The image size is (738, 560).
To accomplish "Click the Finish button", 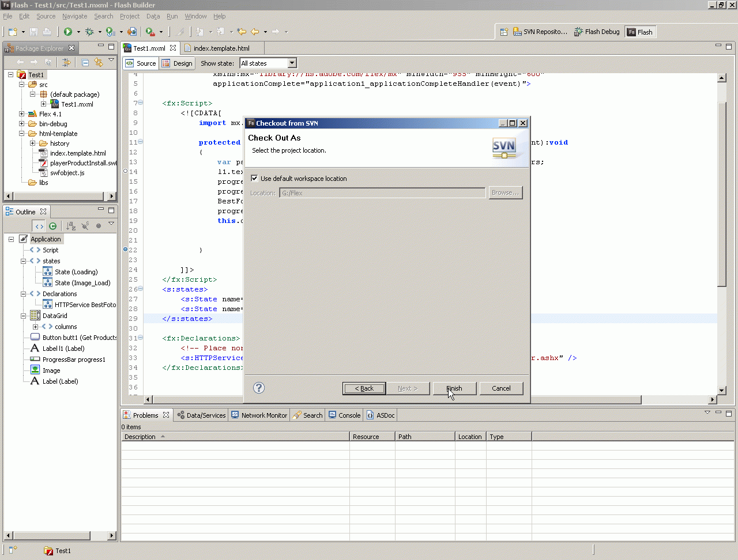I will [454, 388].
